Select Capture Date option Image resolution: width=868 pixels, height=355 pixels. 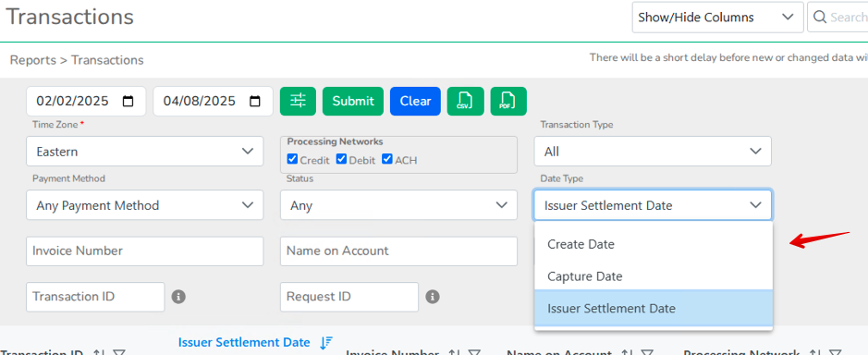[654, 276]
